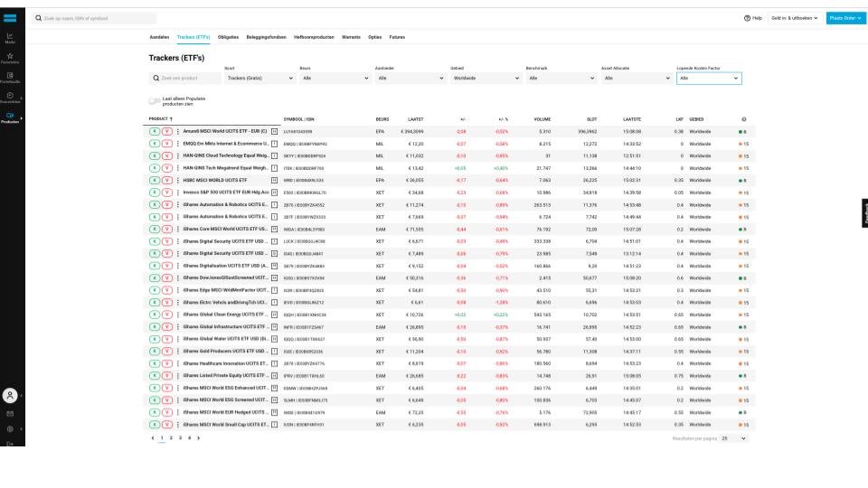Click the red V button for Amundi MSCI World
868x488 pixels.
coord(167,131)
